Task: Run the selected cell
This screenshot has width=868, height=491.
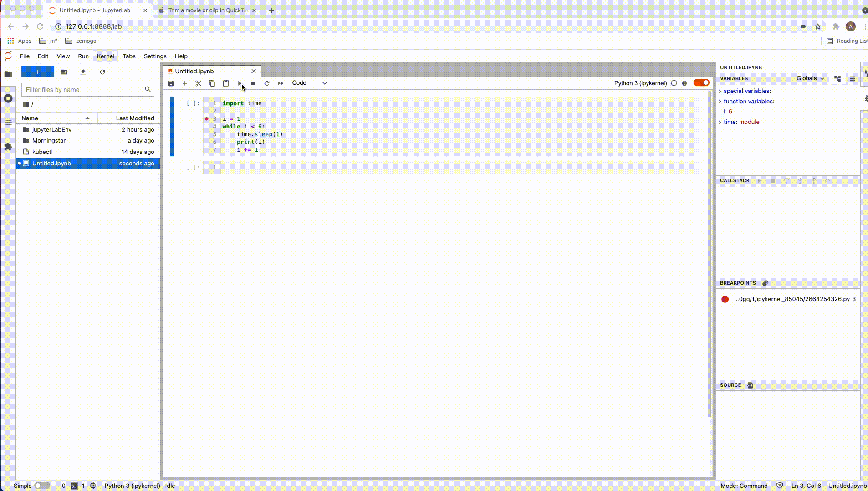Action: click(x=240, y=83)
